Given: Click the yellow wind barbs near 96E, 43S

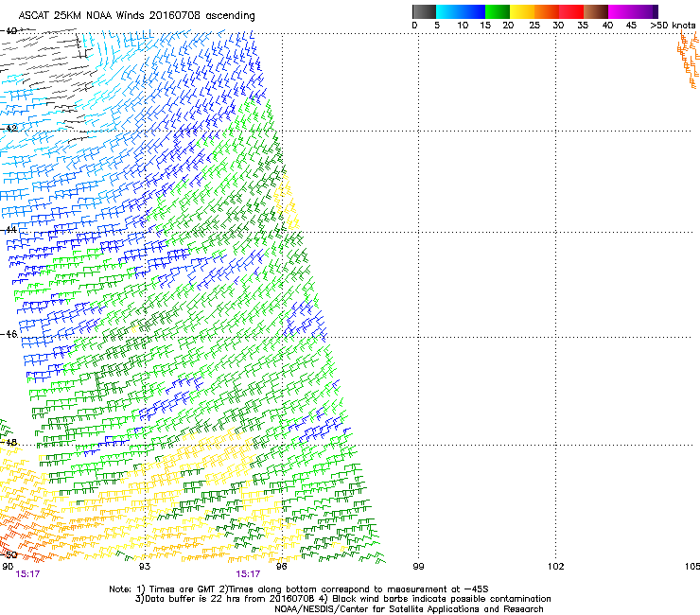Looking at the screenshot, I should click(286, 202).
